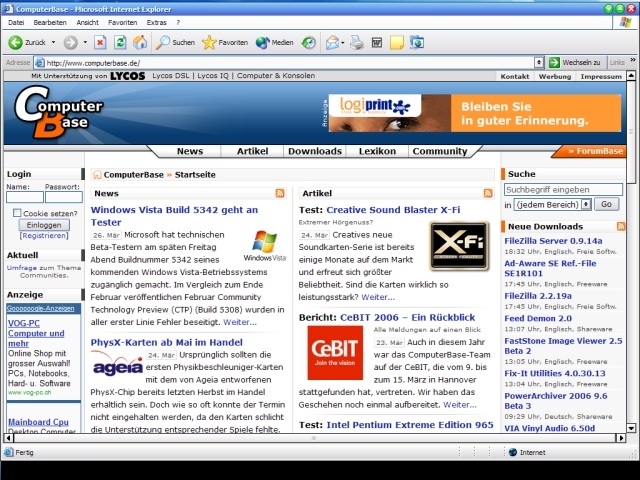Viewport: 640px width, 480px height.
Task: Open the Bearbeiten menu
Action: (50, 22)
